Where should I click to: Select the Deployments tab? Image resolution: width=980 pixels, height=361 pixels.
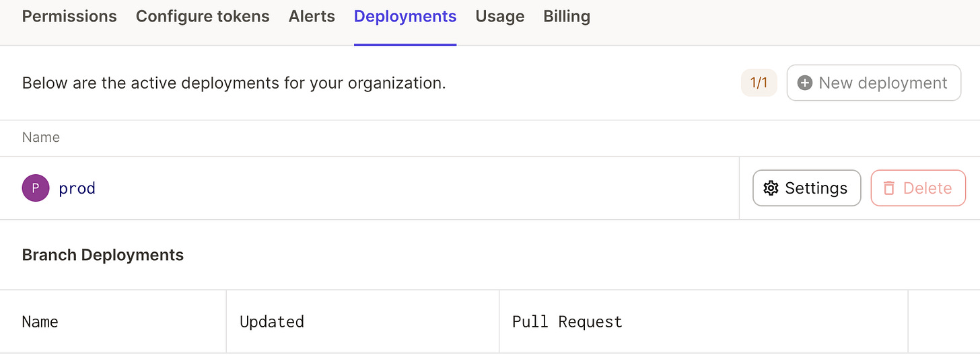(x=405, y=17)
